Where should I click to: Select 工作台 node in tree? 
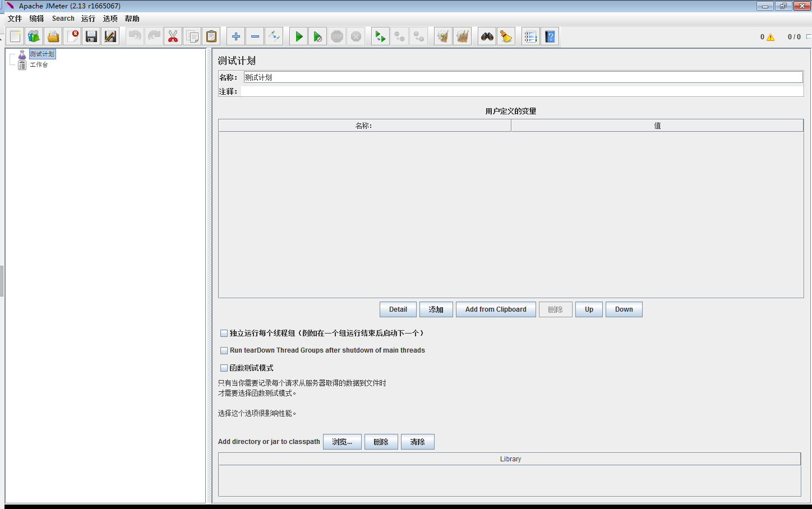(39, 65)
